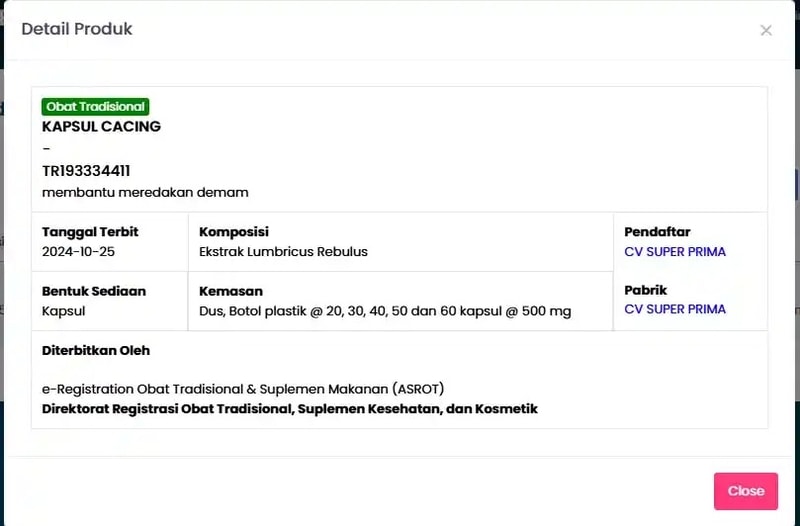Close the Detail Produk dialog via X icon
This screenshot has width=800, height=526.
(x=766, y=31)
